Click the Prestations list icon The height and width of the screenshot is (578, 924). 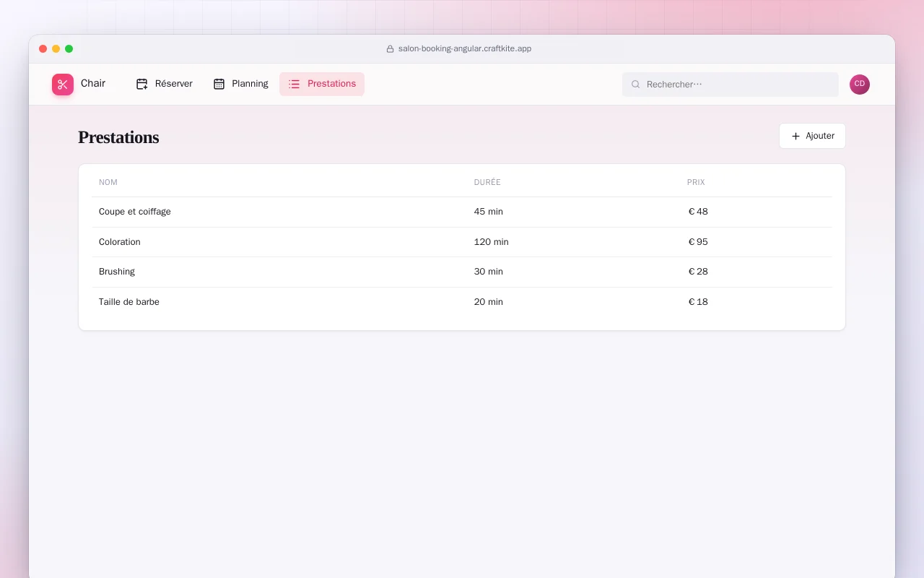pos(295,84)
